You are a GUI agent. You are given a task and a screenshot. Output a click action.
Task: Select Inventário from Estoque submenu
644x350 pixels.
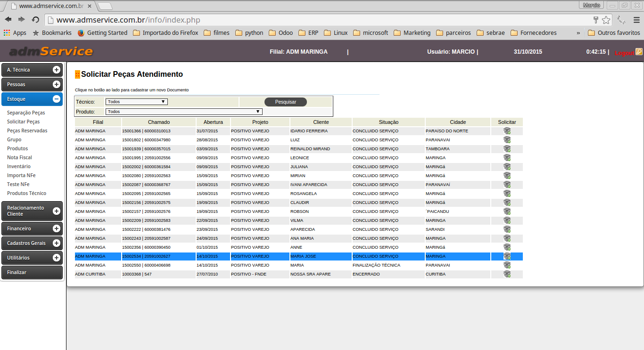tap(19, 167)
